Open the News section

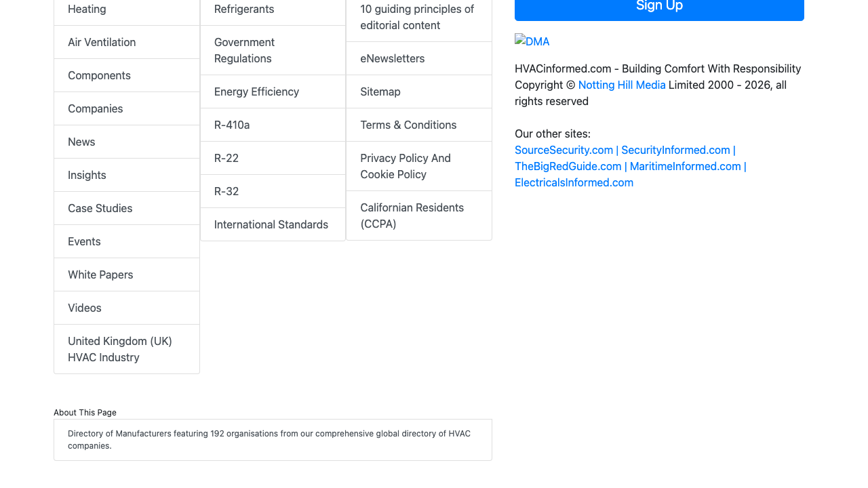(81, 142)
